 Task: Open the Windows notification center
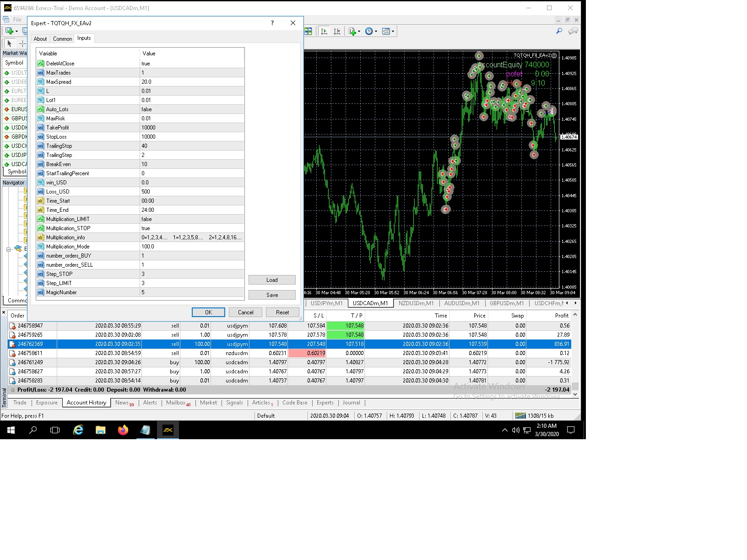click(571, 430)
